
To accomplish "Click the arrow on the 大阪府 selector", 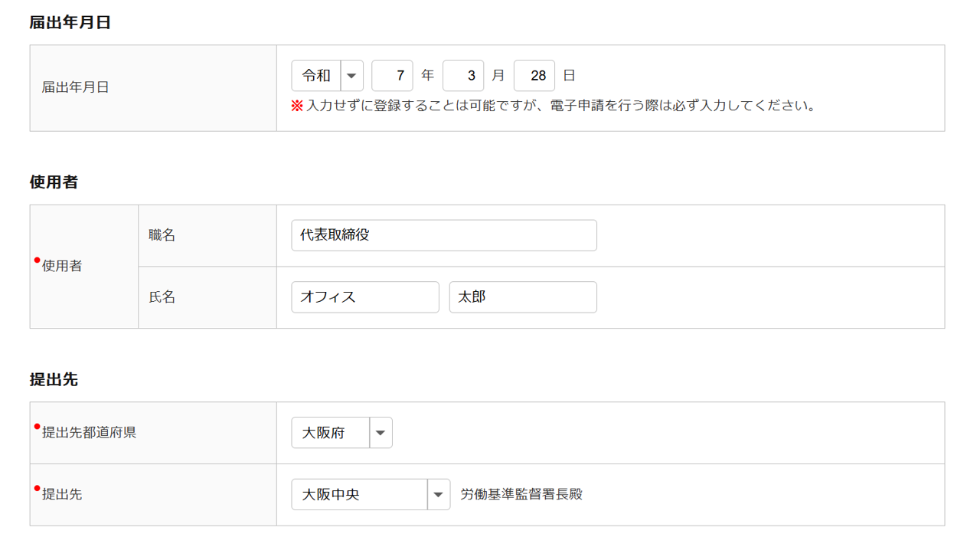I will (381, 433).
